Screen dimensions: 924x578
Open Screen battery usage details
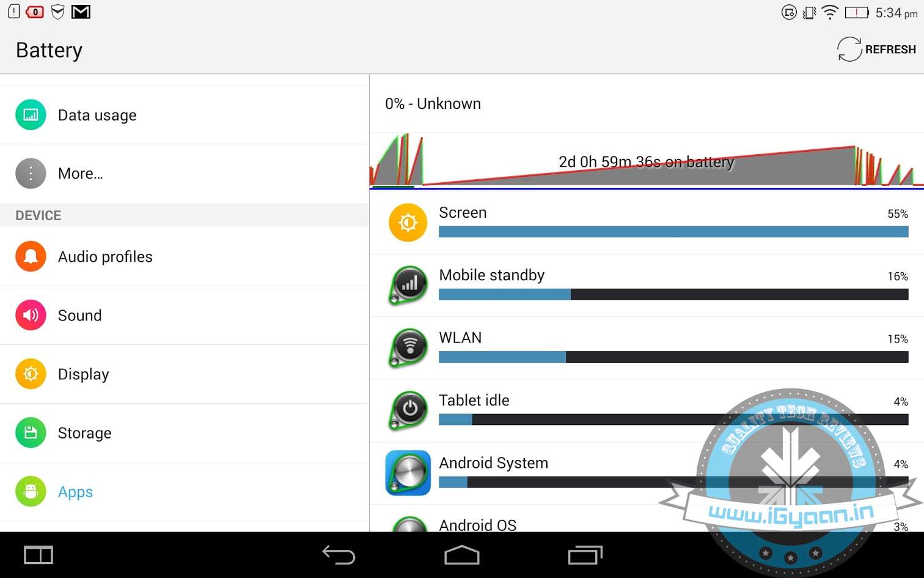[x=647, y=222]
